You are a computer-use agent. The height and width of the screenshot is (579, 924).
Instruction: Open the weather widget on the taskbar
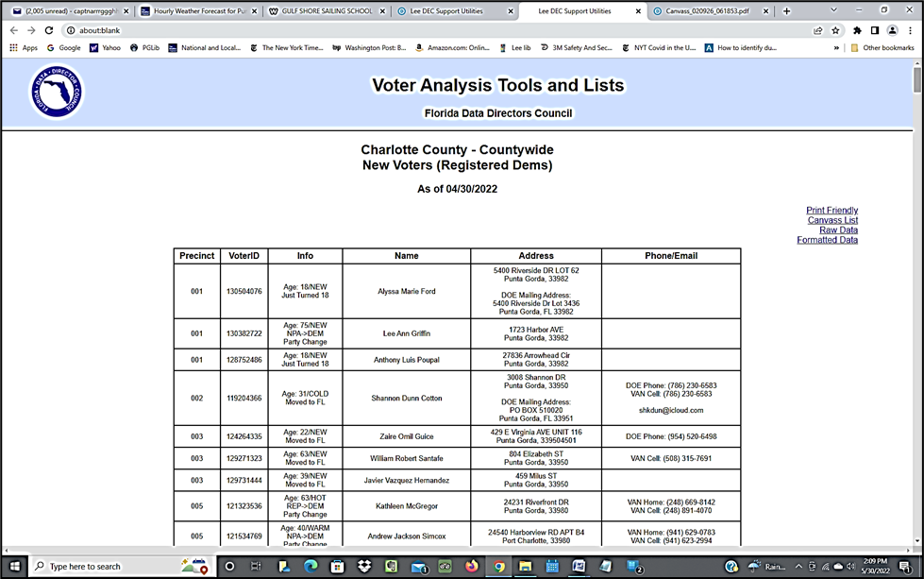coord(766,567)
